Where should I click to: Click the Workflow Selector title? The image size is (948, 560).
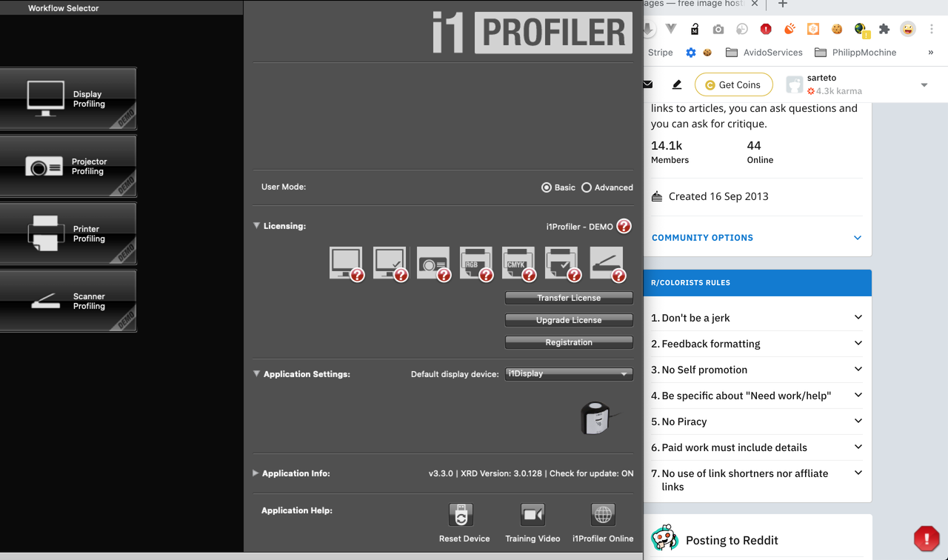pyautogui.click(x=63, y=8)
